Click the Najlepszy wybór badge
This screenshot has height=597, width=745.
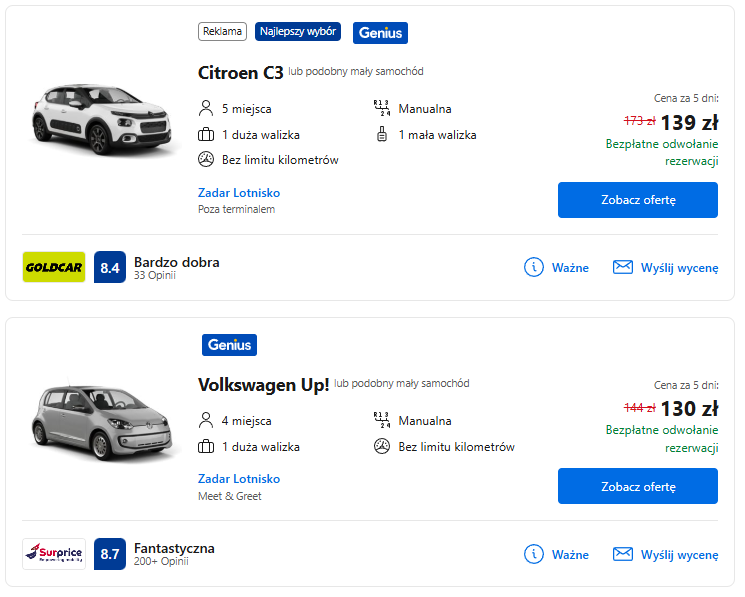(298, 32)
